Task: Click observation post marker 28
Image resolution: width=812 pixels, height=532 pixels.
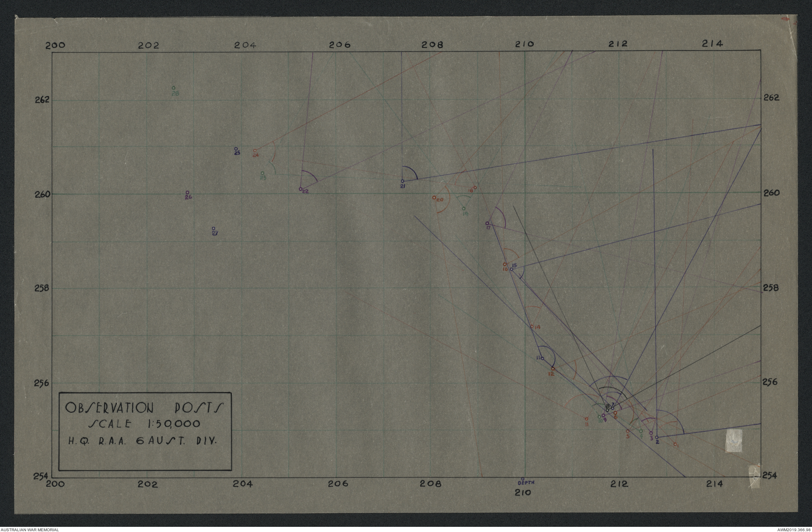Action: (173, 88)
